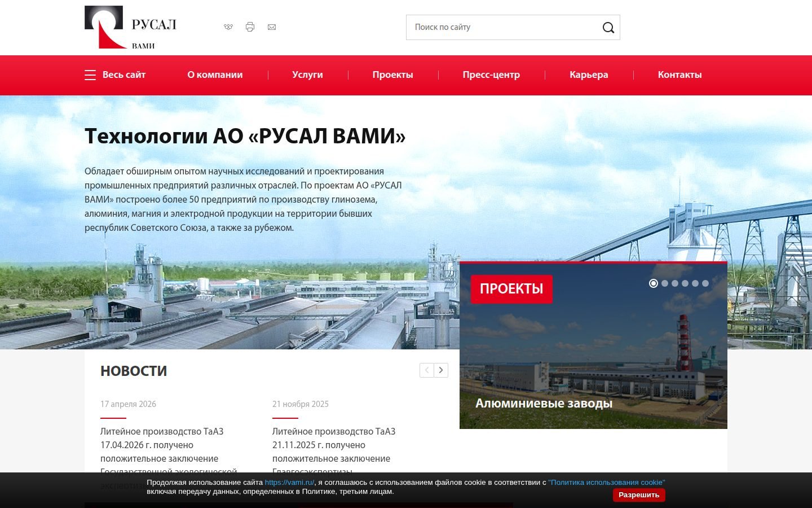Open news dated 21 ноября 2025
This screenshot has width=812, height=508.
pos(334,452)
